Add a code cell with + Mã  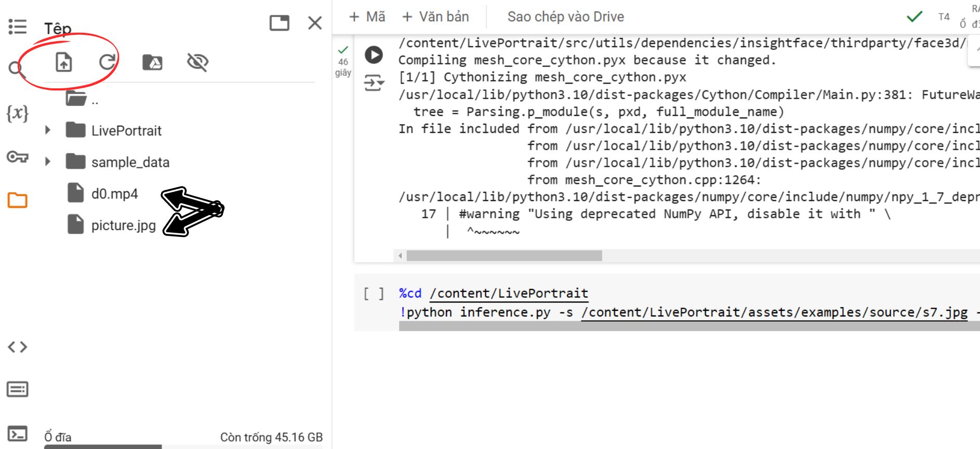(x=367, y=17)
